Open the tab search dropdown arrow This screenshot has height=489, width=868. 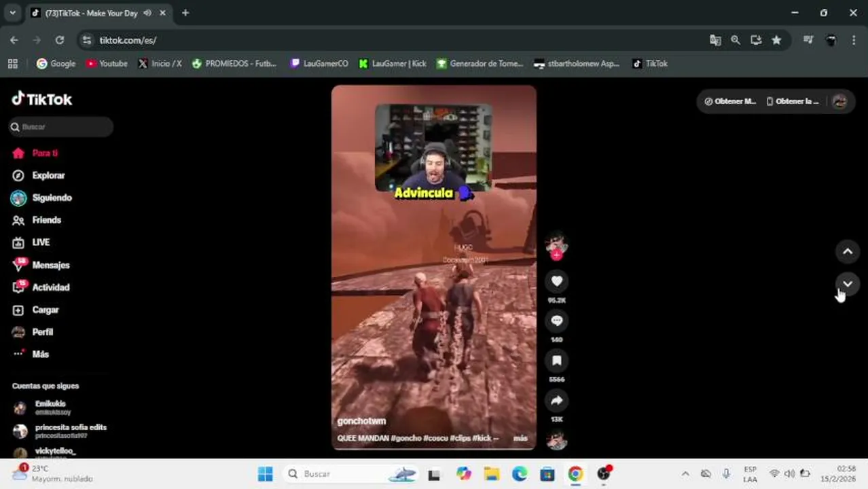12,13
